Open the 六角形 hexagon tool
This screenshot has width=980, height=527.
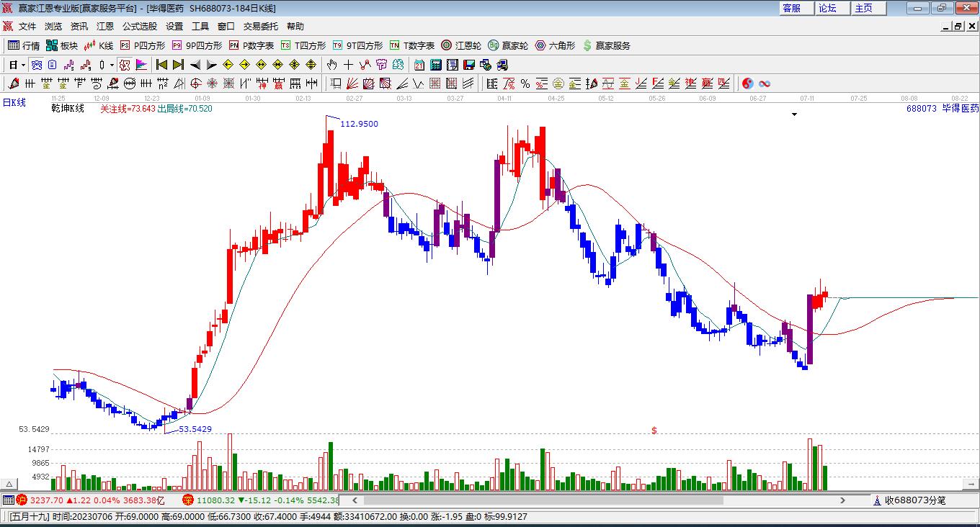tap(555, 45)
